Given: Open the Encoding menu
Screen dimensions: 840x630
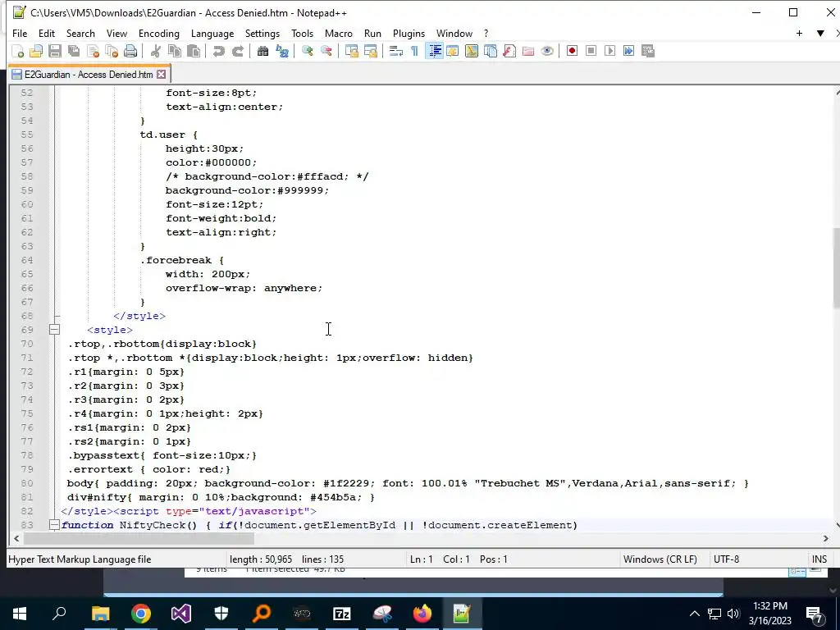Looking at the screenshot, I should (159, 33).
